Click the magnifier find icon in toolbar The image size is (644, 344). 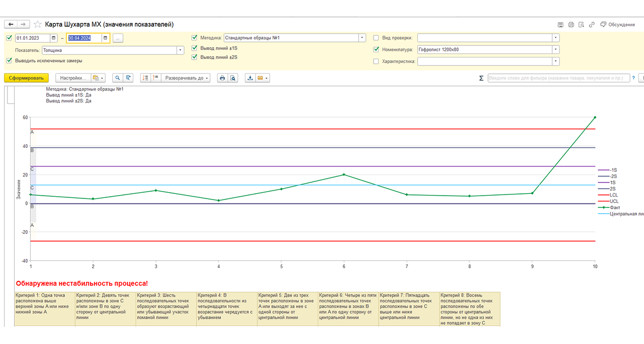click(117, 78)
